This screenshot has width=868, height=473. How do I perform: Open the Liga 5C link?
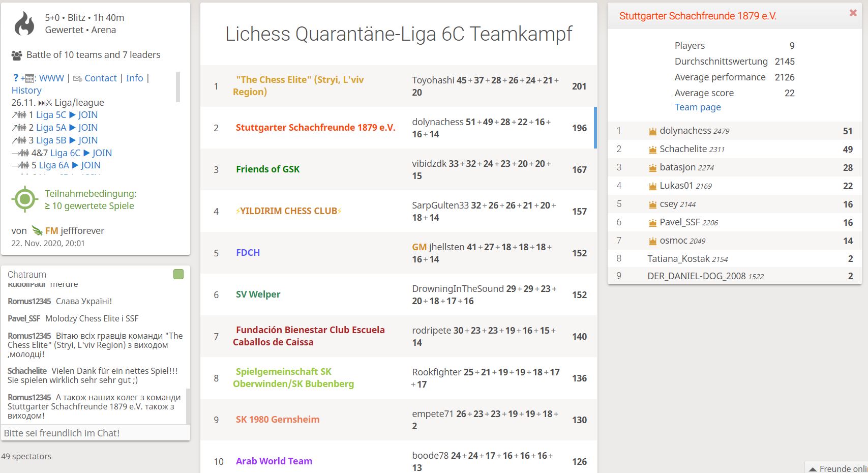(51, 115)
